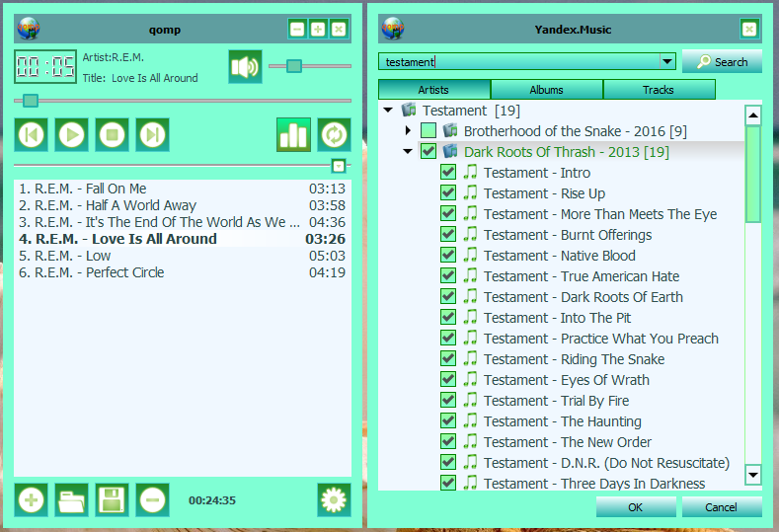Uncheck Testament - Trial By Fire checkbox
This screenshot has width=779, height=532.
[448, 400]
